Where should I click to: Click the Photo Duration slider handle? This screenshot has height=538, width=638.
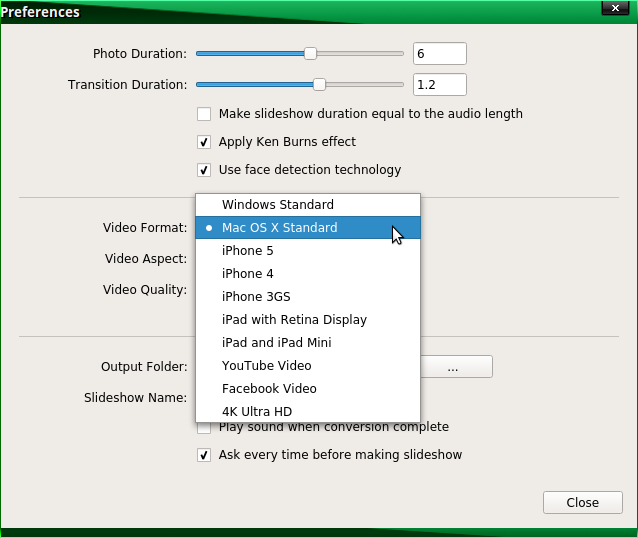[x=310, y=53]
